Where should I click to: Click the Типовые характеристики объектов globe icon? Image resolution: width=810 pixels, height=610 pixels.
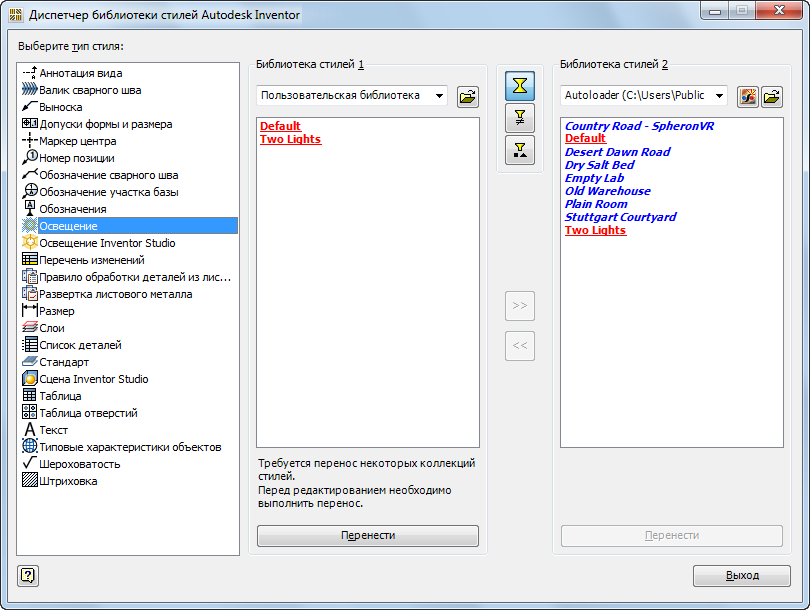point(30,446)
